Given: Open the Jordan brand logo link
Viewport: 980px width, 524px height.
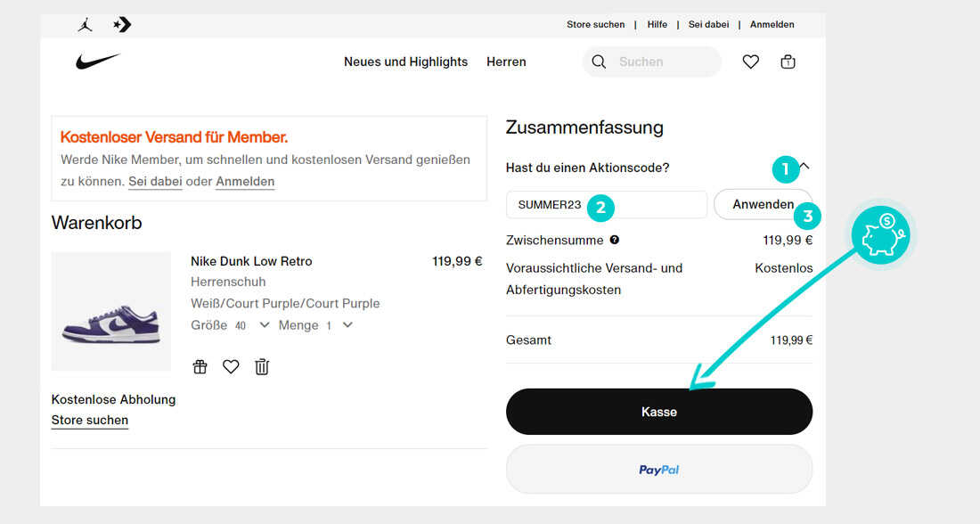Looking at the screenshot, I should (x=85, y=24).
